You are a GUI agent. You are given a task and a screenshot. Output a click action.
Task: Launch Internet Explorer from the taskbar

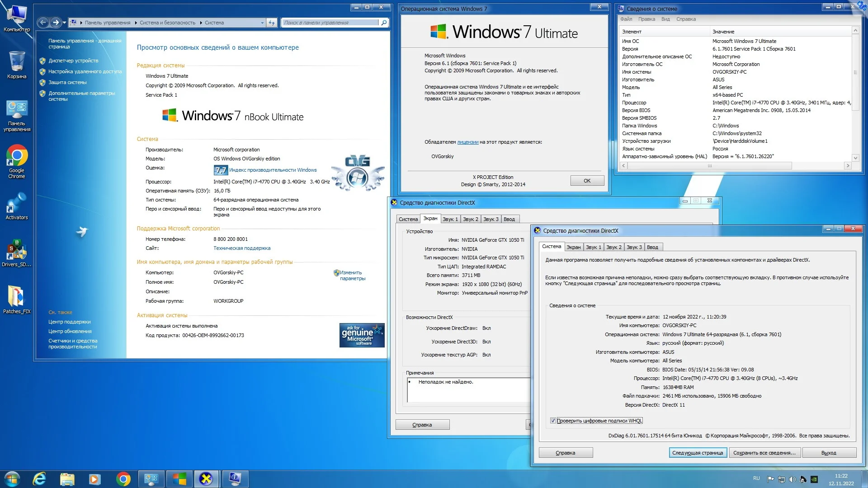click(x=39, y=479)
